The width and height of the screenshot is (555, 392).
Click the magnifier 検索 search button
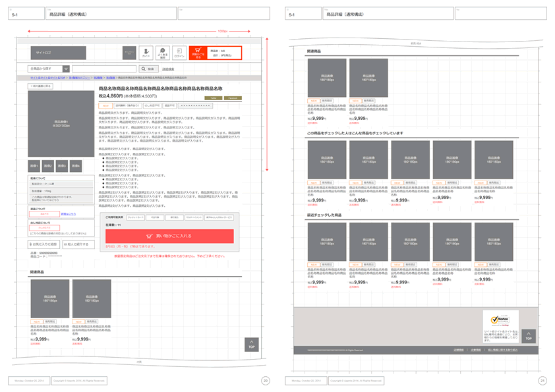[x=148, y=69]
